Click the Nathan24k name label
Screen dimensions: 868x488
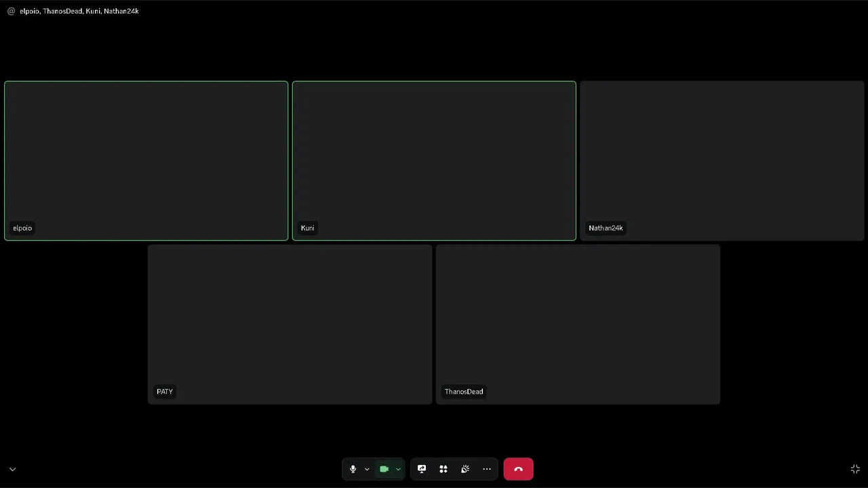[x=606, y=228]
